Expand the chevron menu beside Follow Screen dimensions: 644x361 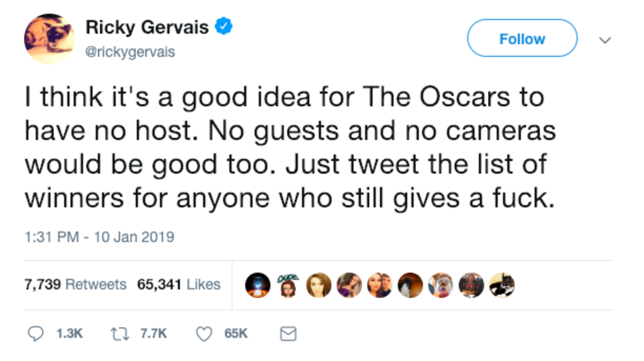click(x=605, y=40)
